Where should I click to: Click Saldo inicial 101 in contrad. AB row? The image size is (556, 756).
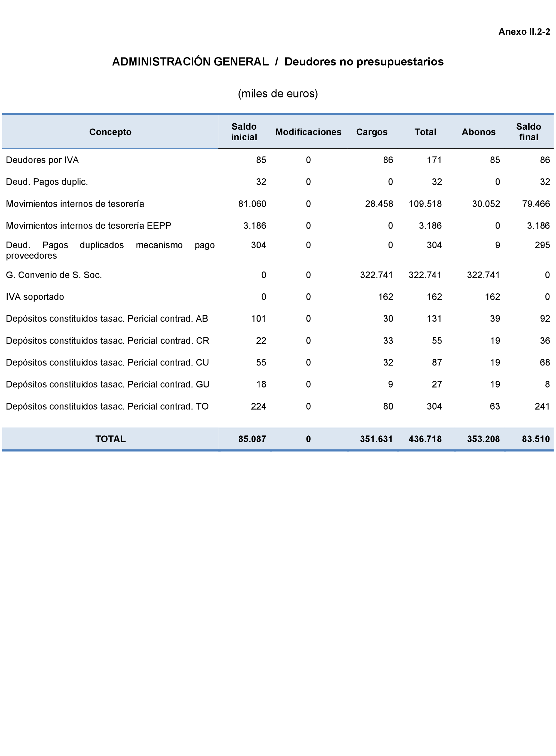click(258, 319)
